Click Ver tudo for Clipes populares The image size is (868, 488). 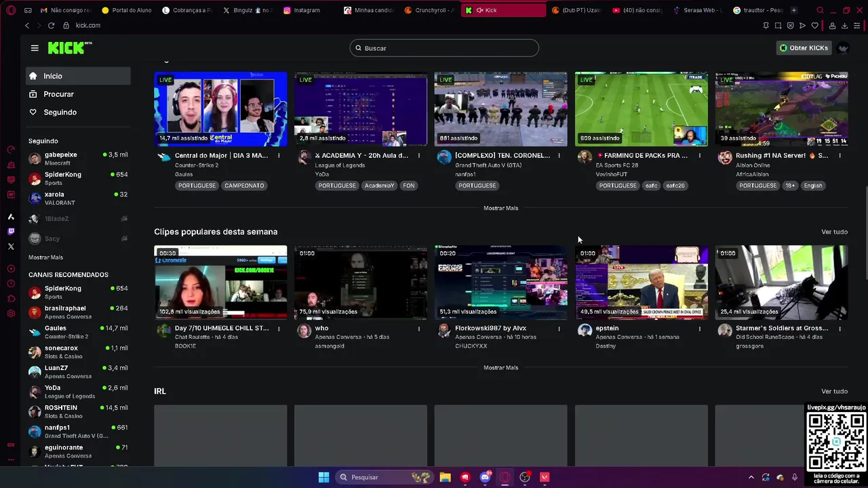tap(834, 232)
